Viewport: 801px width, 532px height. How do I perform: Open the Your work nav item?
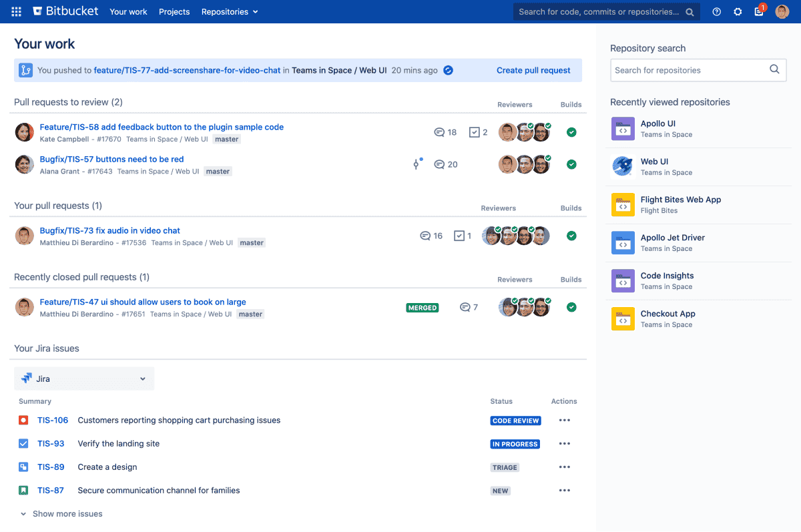(x=128, y=11)
